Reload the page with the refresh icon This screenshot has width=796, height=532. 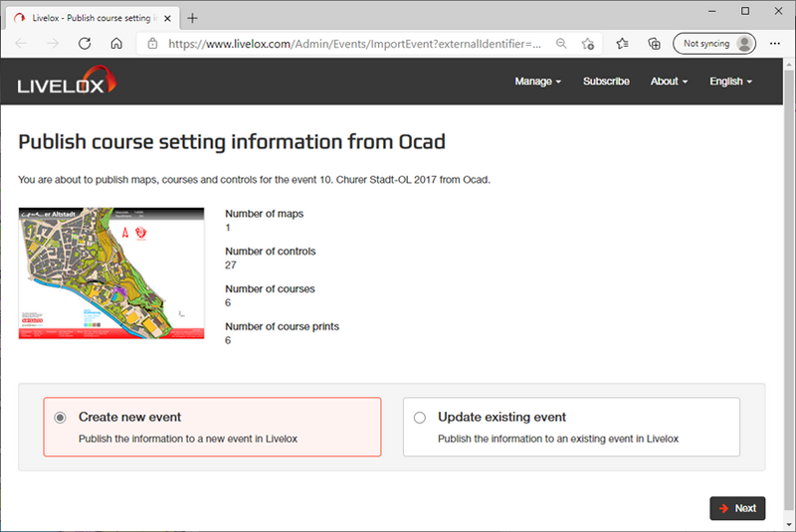click(85, 44)
